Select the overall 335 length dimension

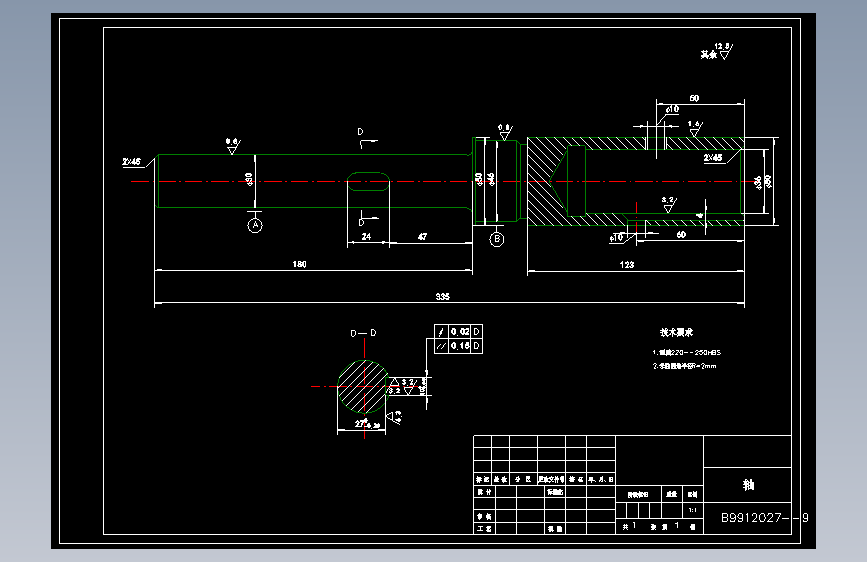point(442,296)
